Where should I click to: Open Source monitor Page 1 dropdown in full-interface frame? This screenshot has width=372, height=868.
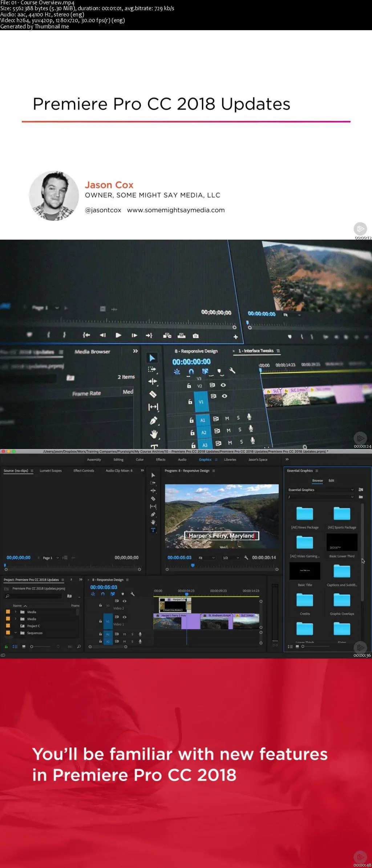51,558
